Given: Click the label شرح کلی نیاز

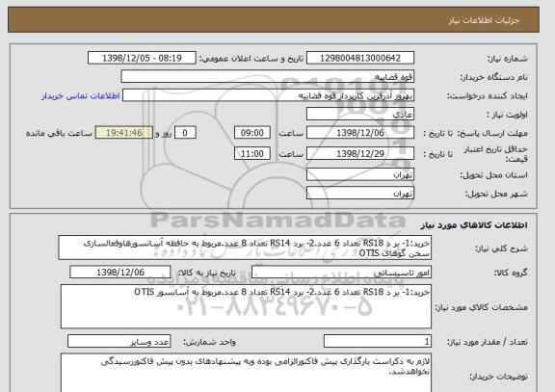Looking at the screenshot, I should (501, 248).
